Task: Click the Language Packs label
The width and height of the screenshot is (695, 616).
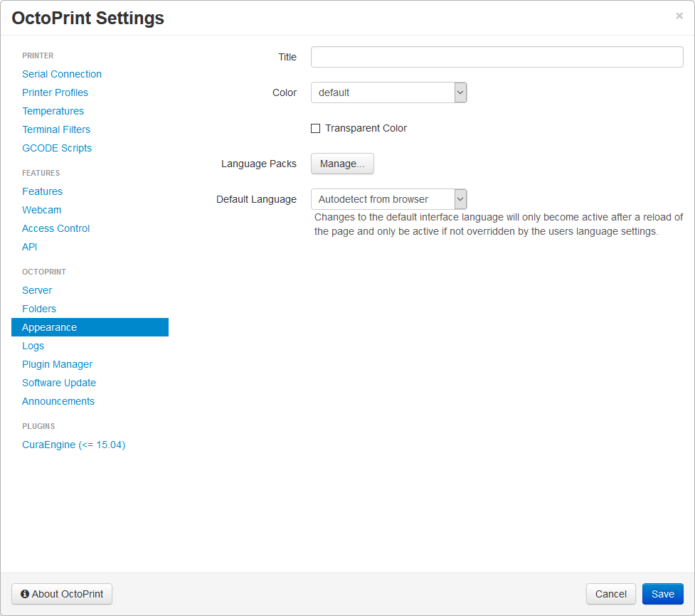Action: 259,164
